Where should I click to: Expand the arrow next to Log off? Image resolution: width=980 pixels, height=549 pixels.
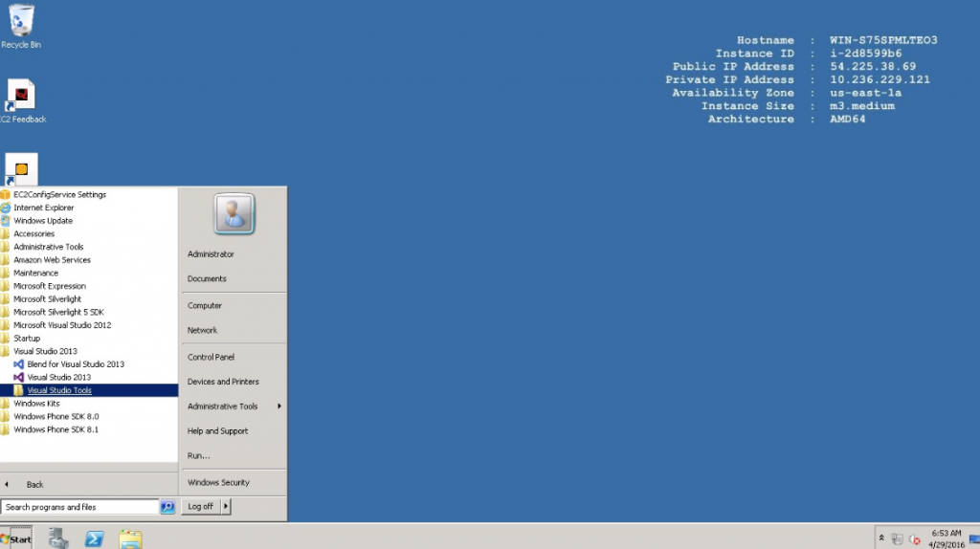(227, 507)
